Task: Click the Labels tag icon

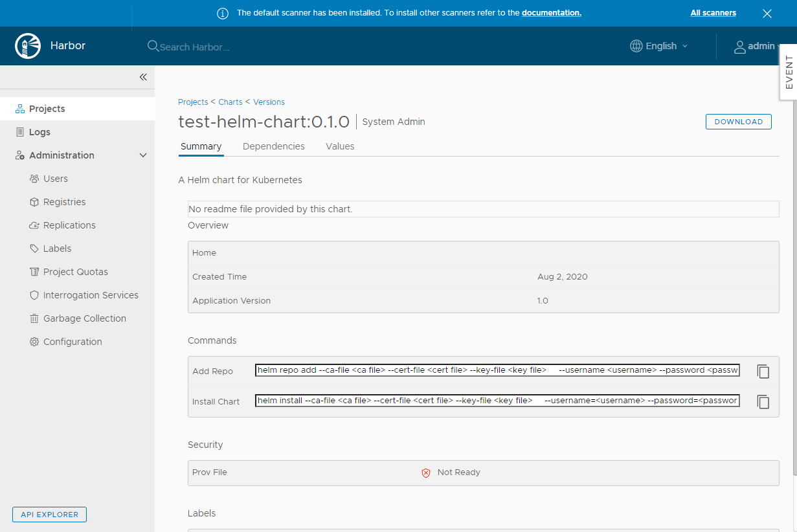Action: [x=34, y=249]
